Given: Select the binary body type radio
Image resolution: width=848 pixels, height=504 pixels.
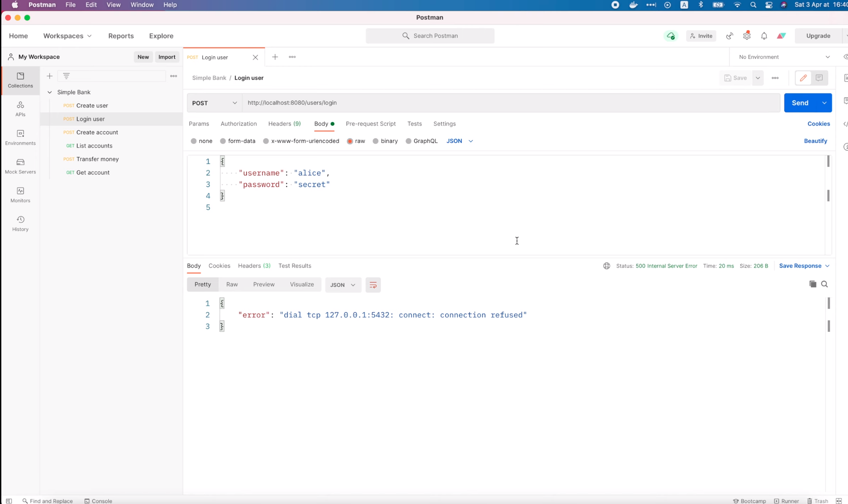Looking at the screenshot, I should [x=376, y=141].
